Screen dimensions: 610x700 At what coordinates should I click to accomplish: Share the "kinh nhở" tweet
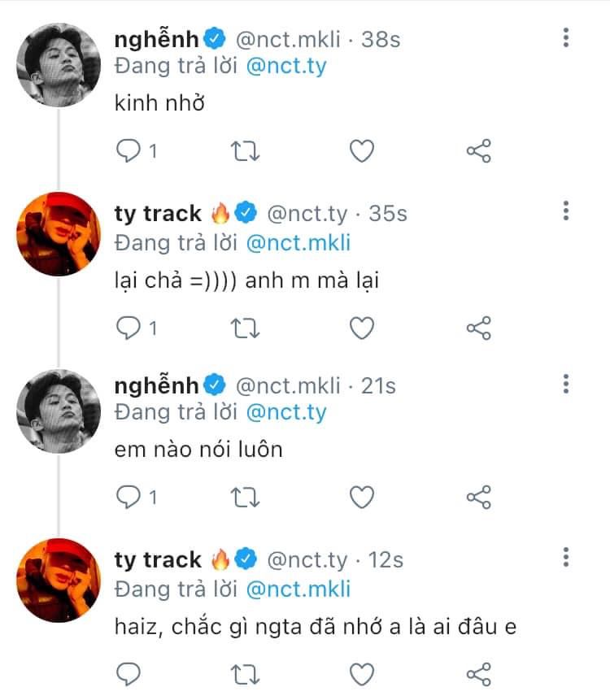pyautogui.click(x=478, y=151)
